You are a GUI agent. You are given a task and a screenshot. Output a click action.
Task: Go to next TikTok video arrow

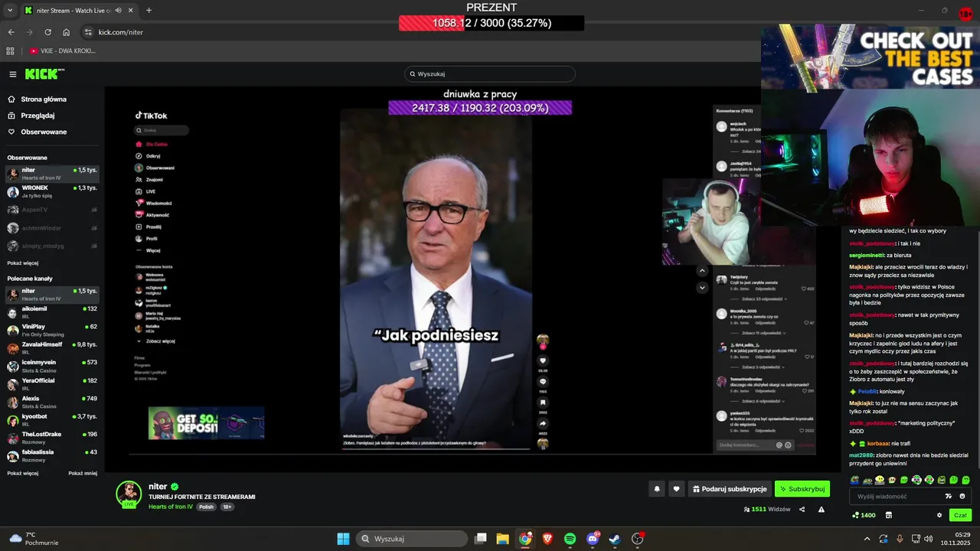(x=702, y=288)
